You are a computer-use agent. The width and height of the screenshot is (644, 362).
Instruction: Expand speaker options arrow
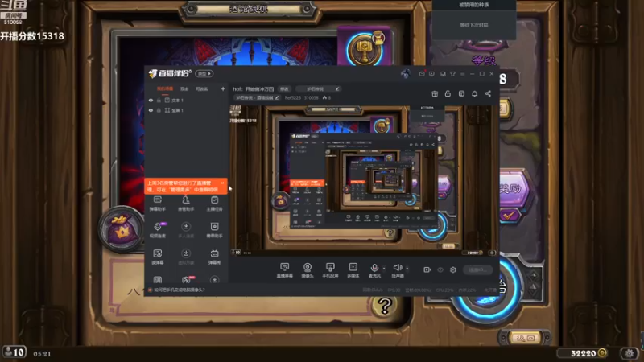click(x=407, y=269)
